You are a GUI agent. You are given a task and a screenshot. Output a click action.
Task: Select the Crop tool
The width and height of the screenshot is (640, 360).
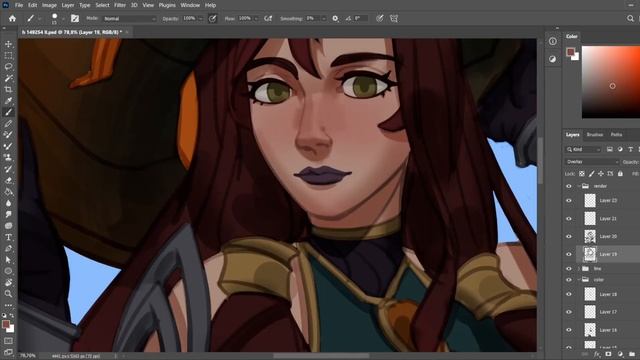click(8, 89)
